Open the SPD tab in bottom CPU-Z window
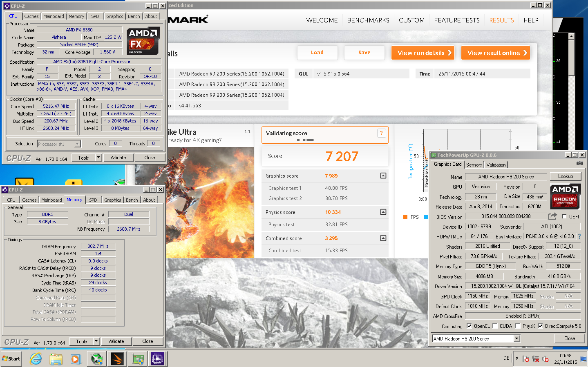 pyautogui.click(x=93, y=200)
